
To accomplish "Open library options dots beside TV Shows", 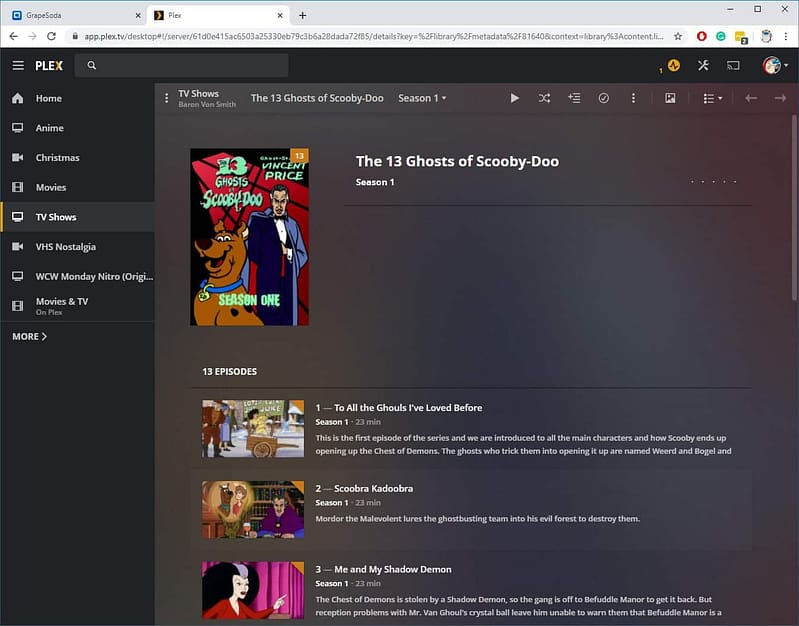I will [x=166, y=98].
